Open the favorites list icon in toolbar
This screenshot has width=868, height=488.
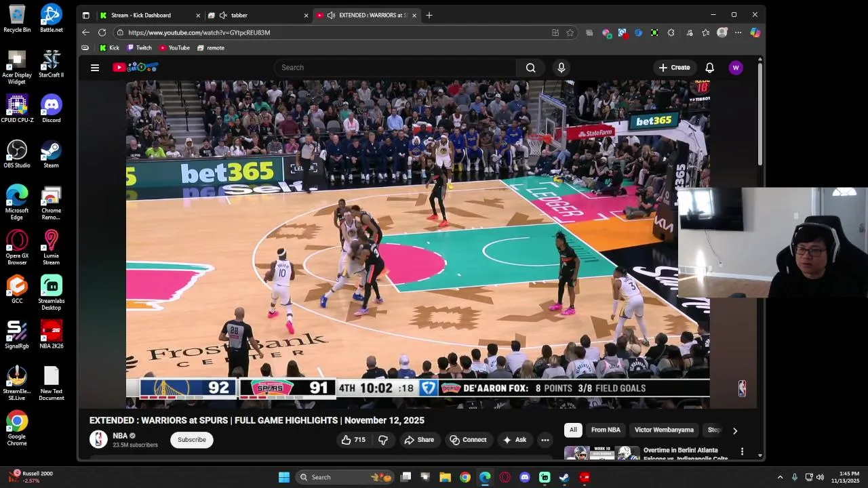706,33
